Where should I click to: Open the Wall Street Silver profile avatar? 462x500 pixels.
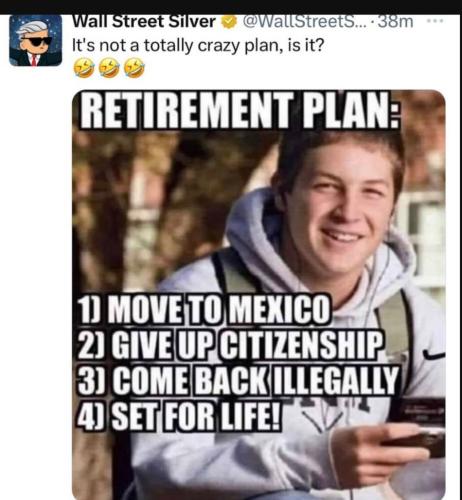click(36, 41)
